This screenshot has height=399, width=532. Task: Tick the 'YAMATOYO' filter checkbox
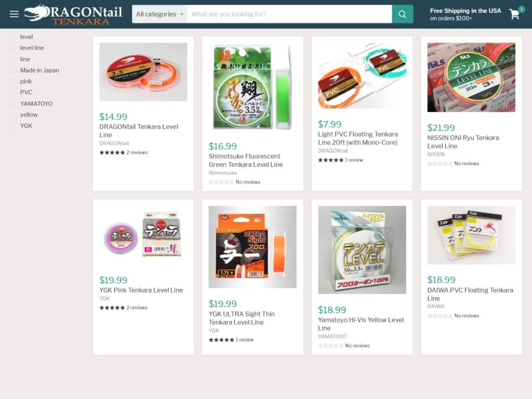[12, 103]
